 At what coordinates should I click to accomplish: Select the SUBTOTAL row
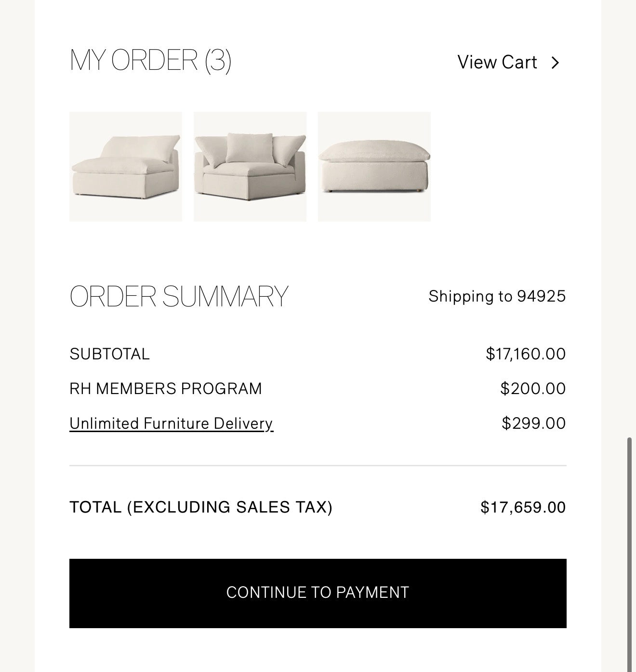point(110,354)
